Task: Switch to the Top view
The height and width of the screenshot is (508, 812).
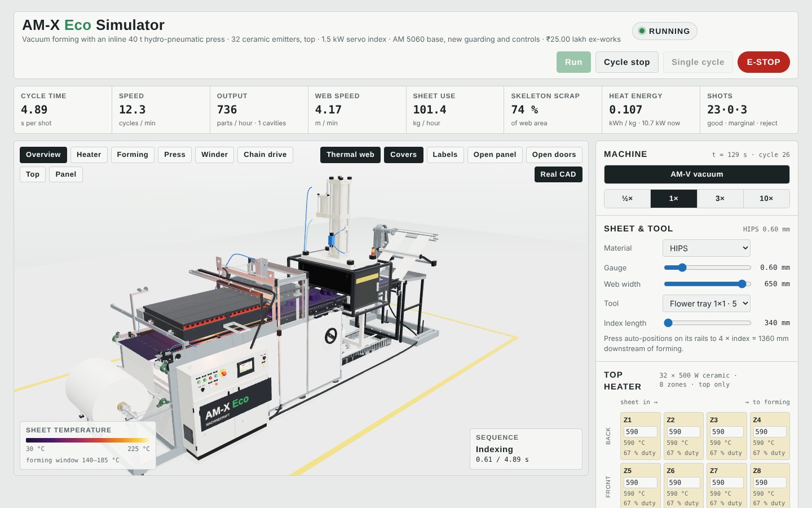Action: click(x=33, y=174)
